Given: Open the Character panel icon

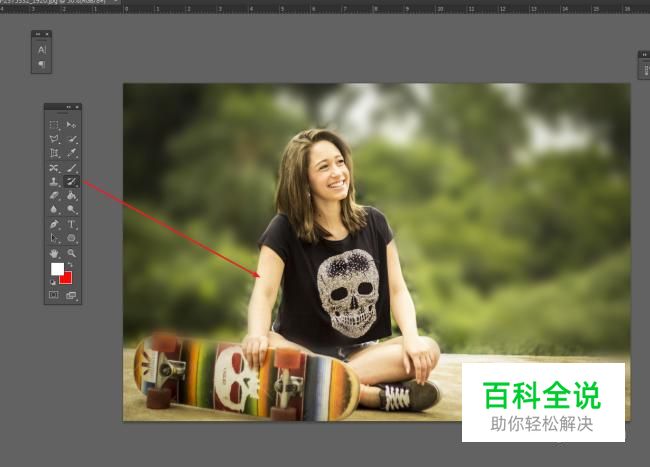Looking at the screenshot, I should [x=41, y=50].
